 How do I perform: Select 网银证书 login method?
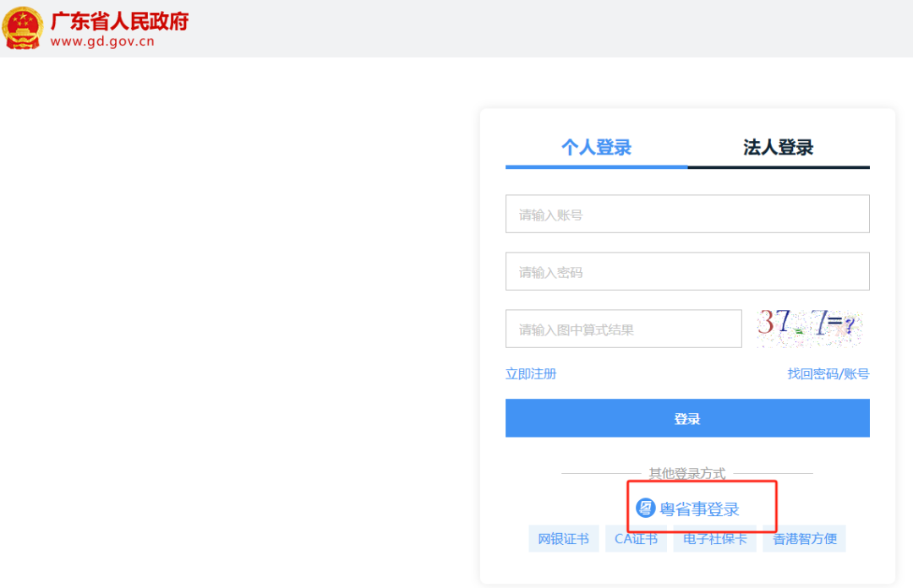pyautogui.click(x=563, y=538)
